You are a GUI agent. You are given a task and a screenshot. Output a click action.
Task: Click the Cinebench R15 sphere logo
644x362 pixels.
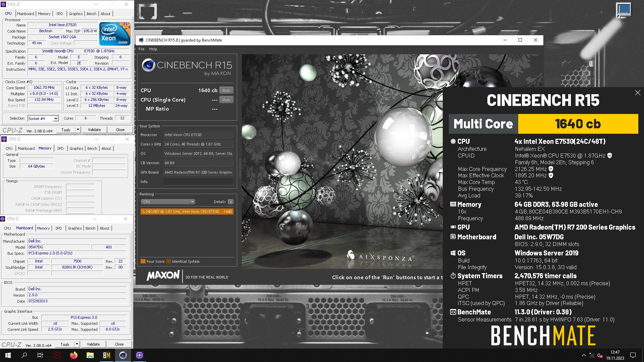tap(148, 65)
